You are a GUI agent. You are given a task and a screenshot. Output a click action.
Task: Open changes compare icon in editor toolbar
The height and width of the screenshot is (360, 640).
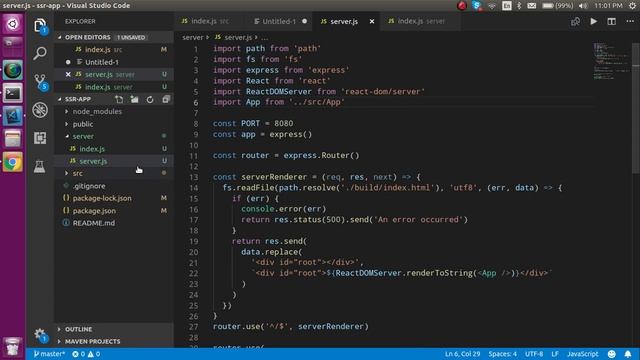click(x=576, y=21)
